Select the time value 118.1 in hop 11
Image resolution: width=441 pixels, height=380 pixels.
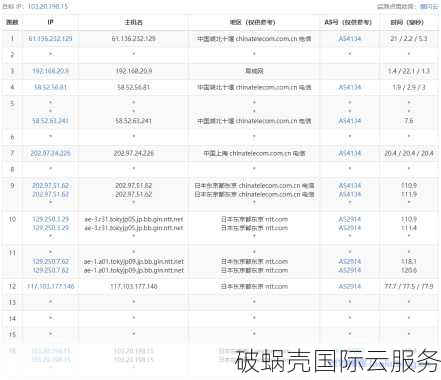(x=409, y=262)
